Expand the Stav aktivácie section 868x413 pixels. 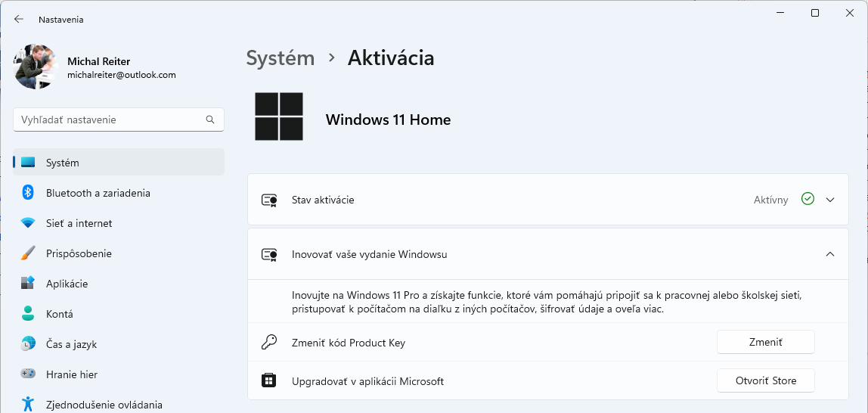[x=830, y=200]
